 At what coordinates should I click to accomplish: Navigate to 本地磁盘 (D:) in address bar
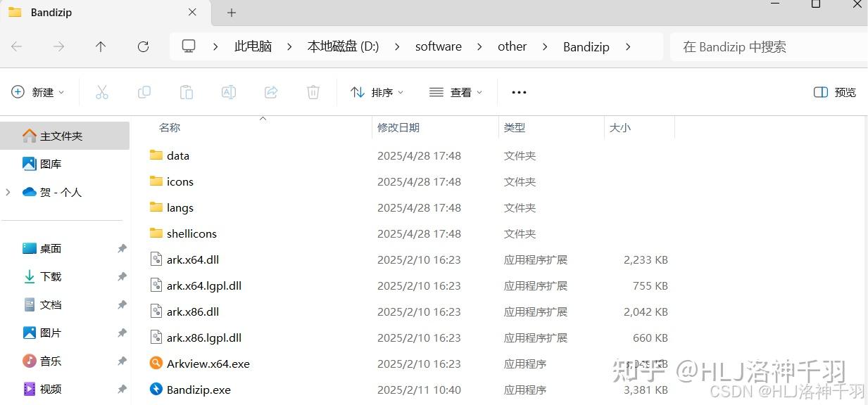click(343, 46)
